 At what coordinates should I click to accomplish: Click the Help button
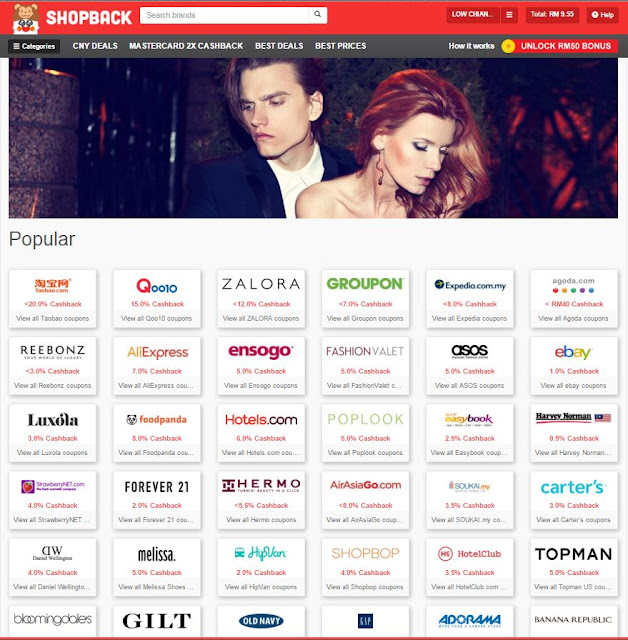(603, 15)
